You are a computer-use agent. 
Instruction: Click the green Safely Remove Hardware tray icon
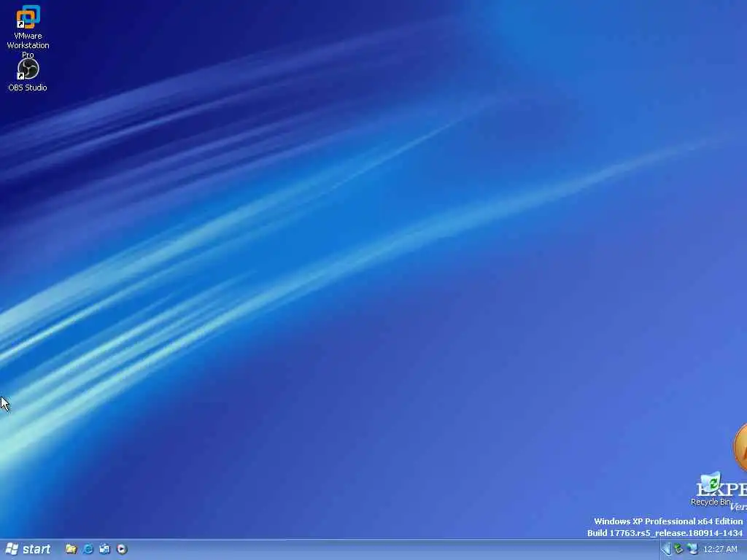tap(679, 550)
